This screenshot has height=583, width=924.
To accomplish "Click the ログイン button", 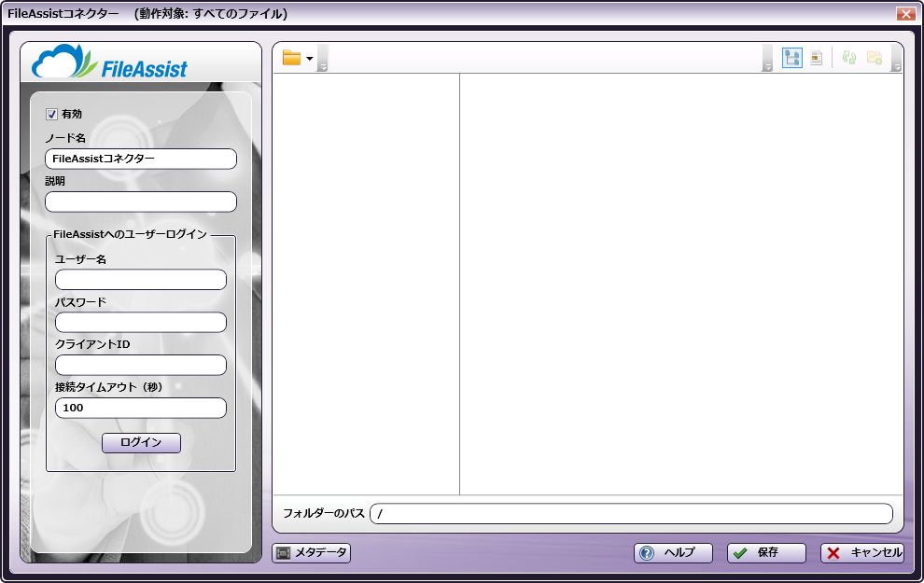I will point(142,443).
